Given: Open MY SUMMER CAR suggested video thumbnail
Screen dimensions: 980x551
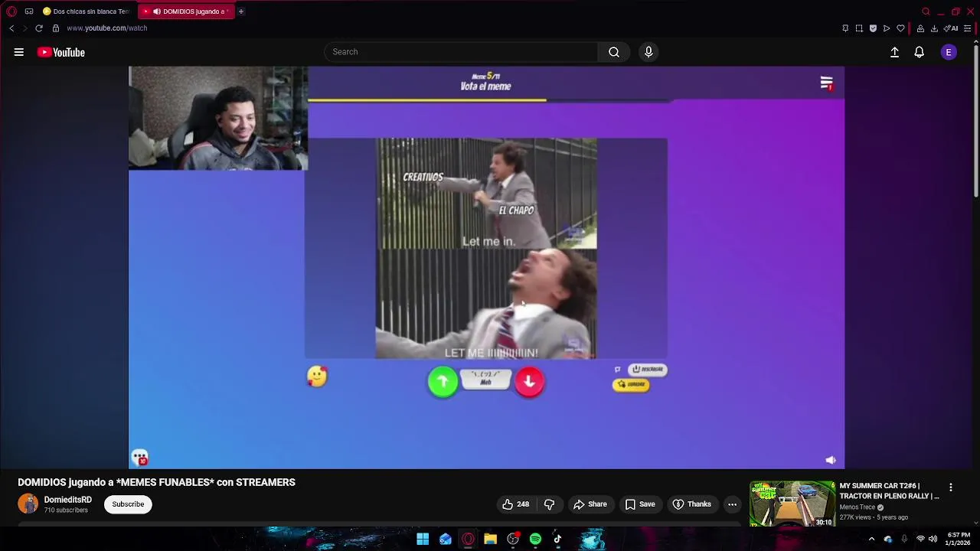Looking at the screenshot, I should tap(792, 504).
